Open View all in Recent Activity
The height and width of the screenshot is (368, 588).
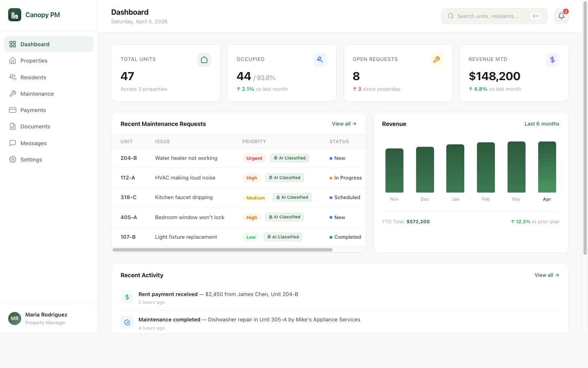pyautogui.click(x=546, y=275)
